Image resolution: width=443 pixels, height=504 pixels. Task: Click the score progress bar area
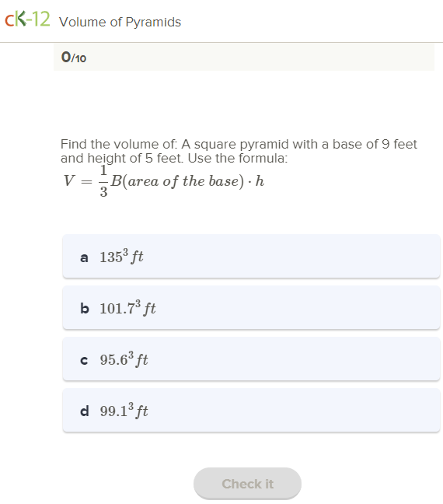point(244,58)
